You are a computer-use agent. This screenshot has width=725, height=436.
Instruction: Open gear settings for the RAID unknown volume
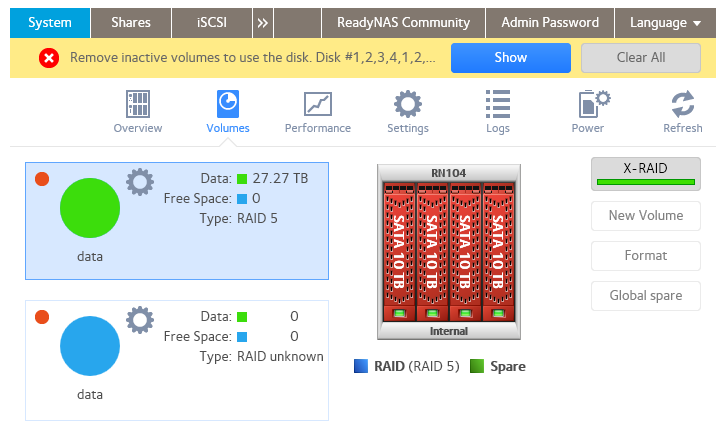pos(140,320)
